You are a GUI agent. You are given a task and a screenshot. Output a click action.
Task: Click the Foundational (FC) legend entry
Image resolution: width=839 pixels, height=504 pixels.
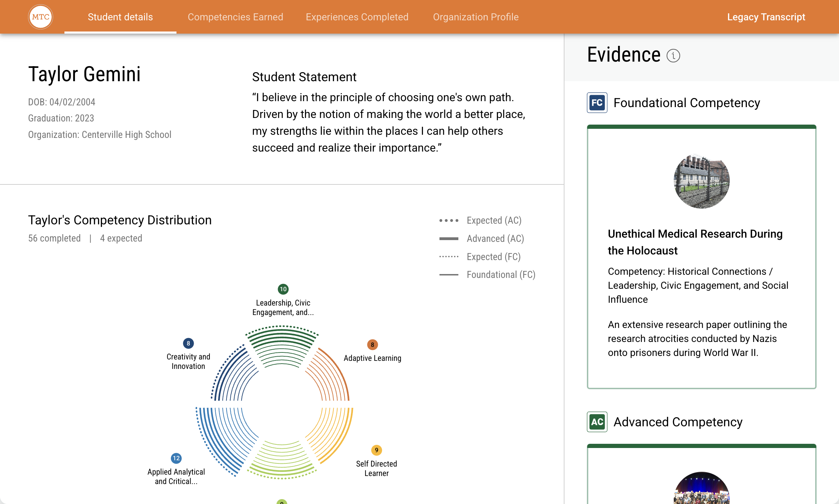tap(487, 275)
